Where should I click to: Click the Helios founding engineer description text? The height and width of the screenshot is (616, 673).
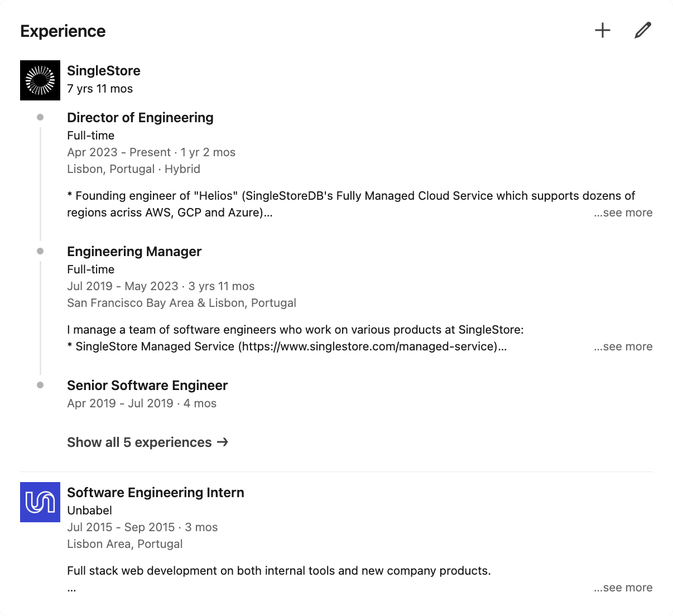(350, 196)
